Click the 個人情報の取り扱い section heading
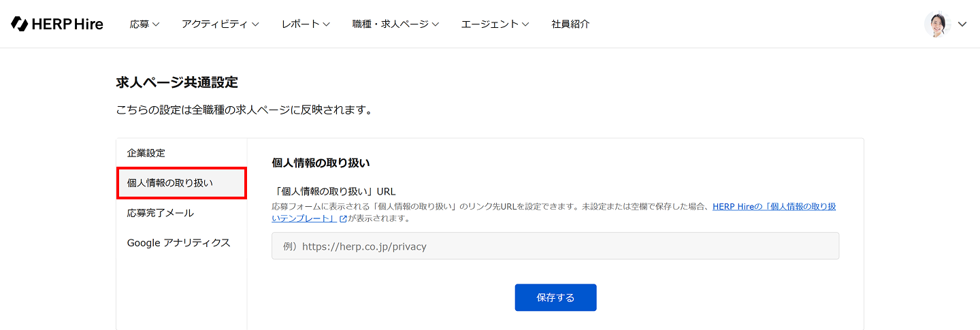This screenshot has width=980, height=330. 321,163
